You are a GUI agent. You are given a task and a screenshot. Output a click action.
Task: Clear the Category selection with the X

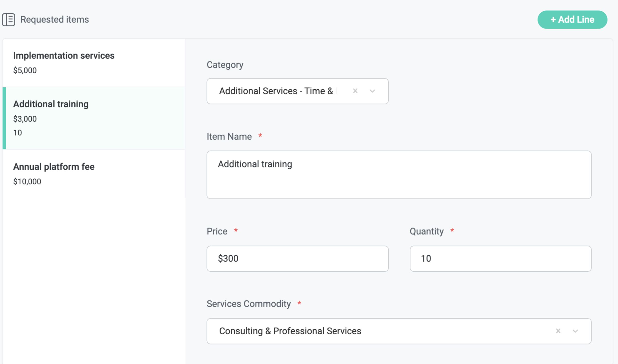pyautogui.click(x=355, y=91)
